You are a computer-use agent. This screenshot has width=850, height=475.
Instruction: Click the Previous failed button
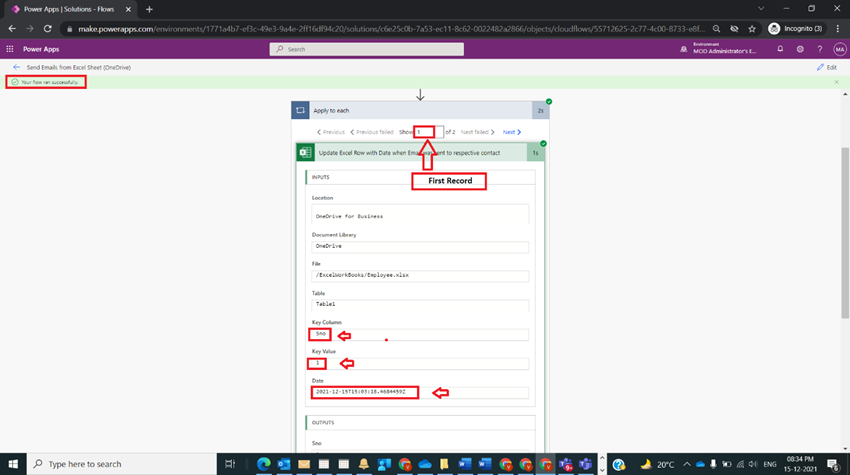click(372, 132)
